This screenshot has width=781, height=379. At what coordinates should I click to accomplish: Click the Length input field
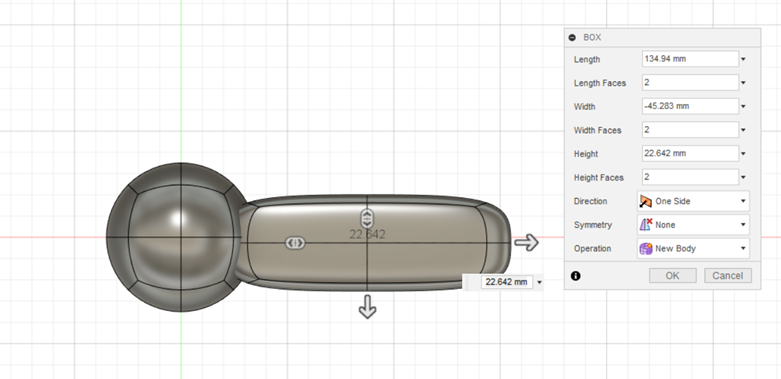coord(690,59)
